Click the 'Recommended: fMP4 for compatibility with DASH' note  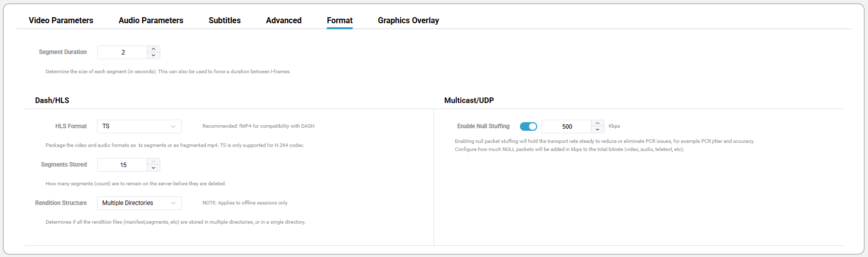tap(258, 126)
